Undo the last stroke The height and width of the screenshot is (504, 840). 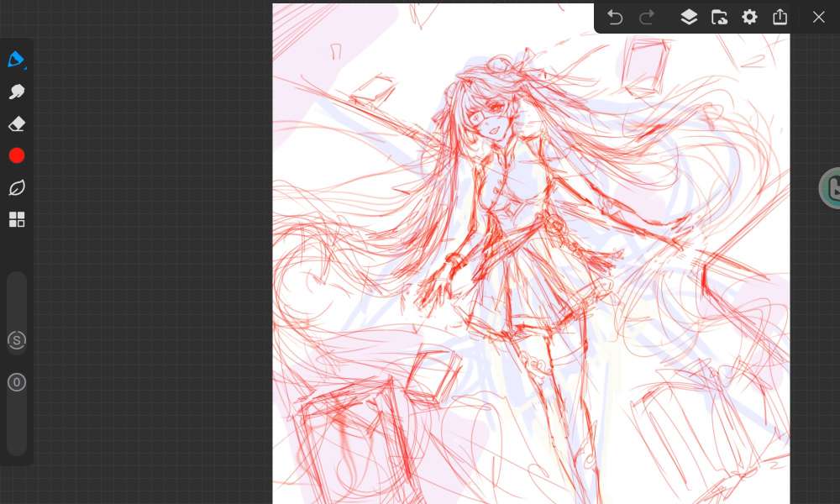615,18
